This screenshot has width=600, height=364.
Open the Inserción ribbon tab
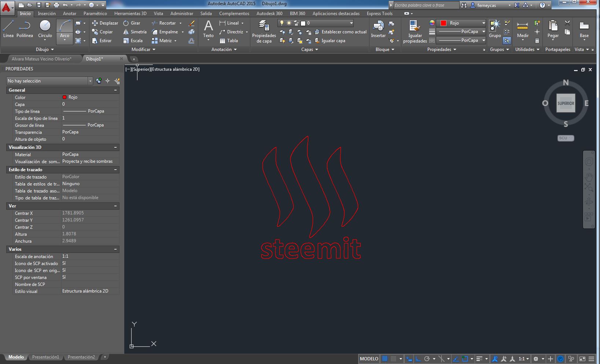pos(47,14)
